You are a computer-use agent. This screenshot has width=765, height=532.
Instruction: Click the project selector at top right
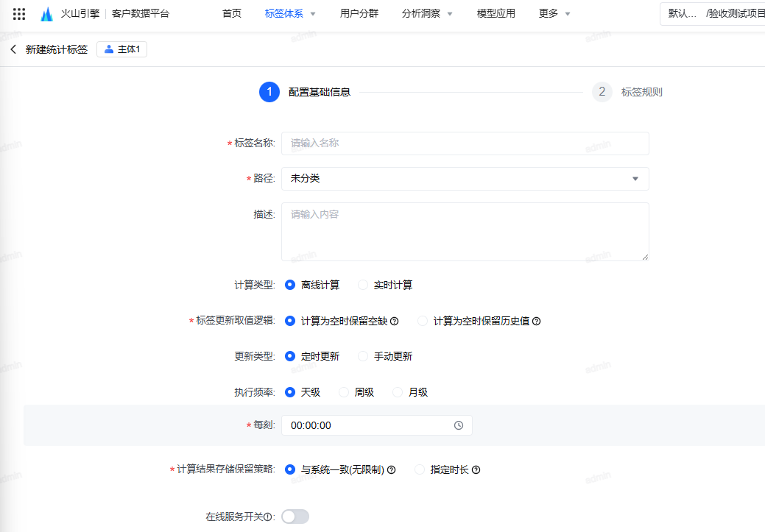pyautogui.click(x=713, y=13)
